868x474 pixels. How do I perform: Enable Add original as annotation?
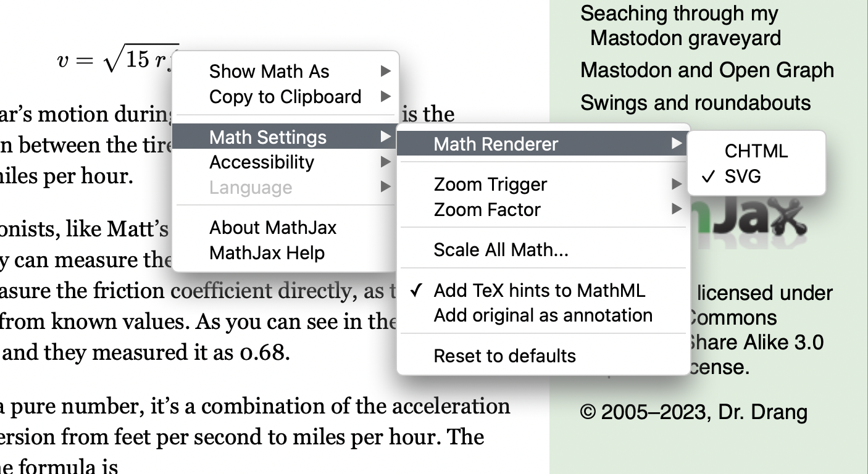click(x=543, y=315)
